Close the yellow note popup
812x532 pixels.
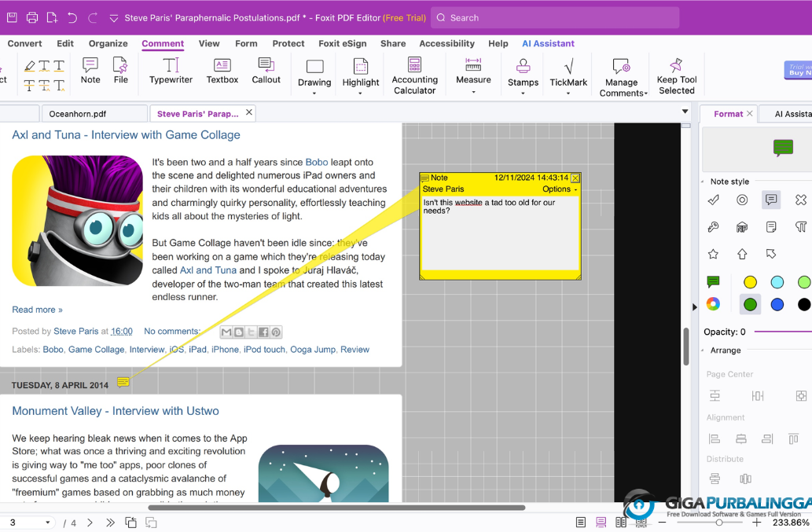(575, 178)
